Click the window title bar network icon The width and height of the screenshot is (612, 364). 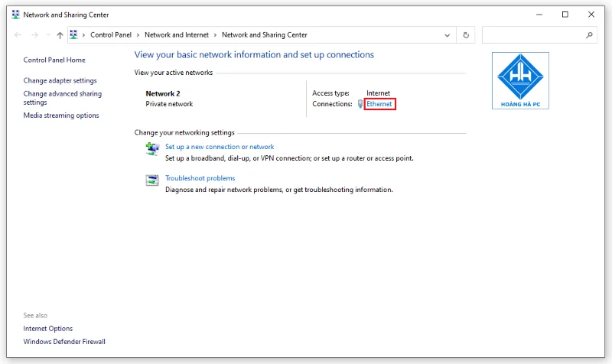15,15
